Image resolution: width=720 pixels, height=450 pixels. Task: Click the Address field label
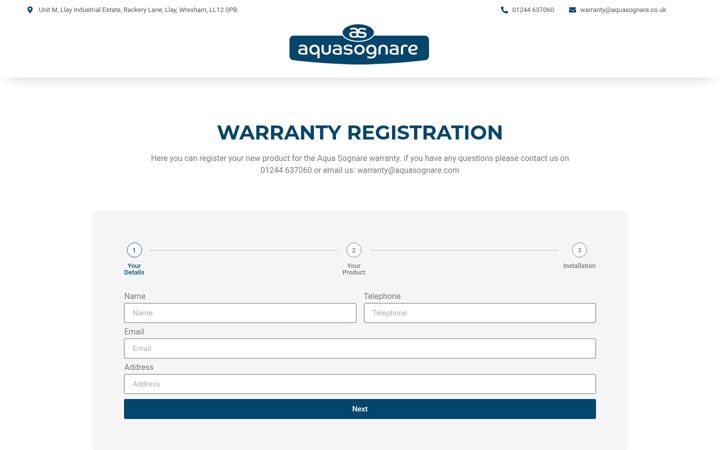coord(139,367)
